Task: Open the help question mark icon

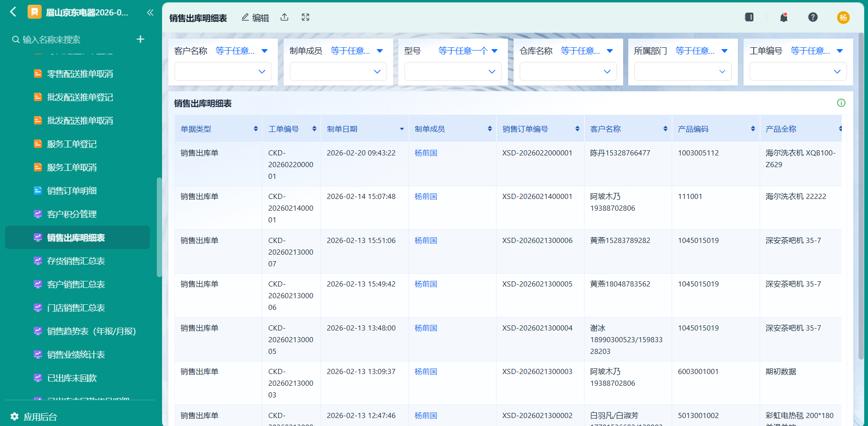Action: click(813, 17)
